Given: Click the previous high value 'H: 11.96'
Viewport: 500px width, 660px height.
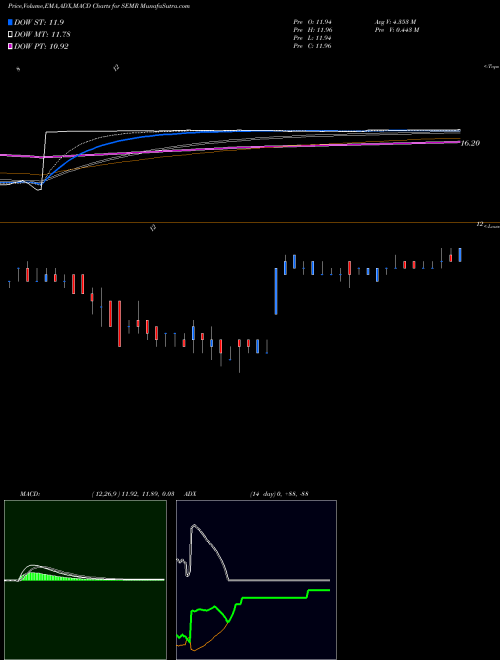Looking at the screenshot, I should pos(321,30).
